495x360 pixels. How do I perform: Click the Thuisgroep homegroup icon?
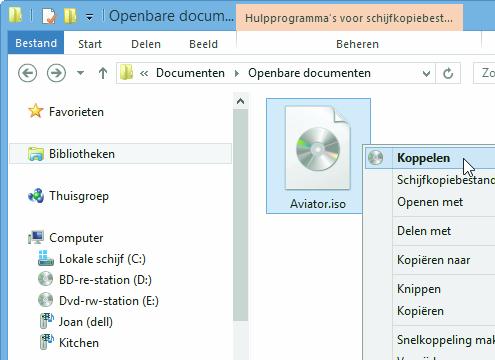[36, 196]
